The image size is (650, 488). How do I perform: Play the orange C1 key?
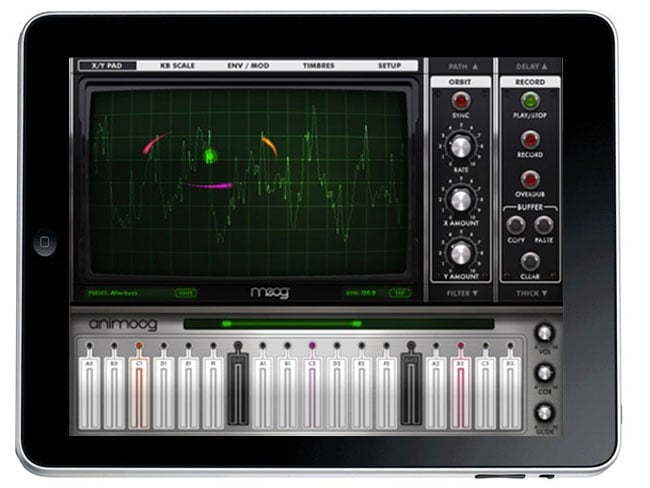139,392
